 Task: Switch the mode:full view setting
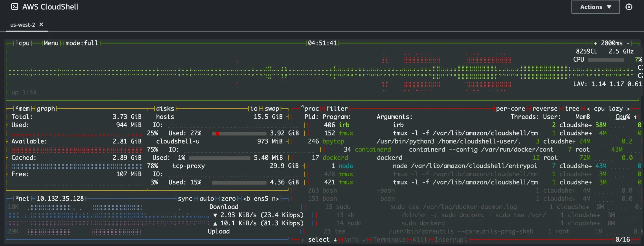(x=82, y=43)
